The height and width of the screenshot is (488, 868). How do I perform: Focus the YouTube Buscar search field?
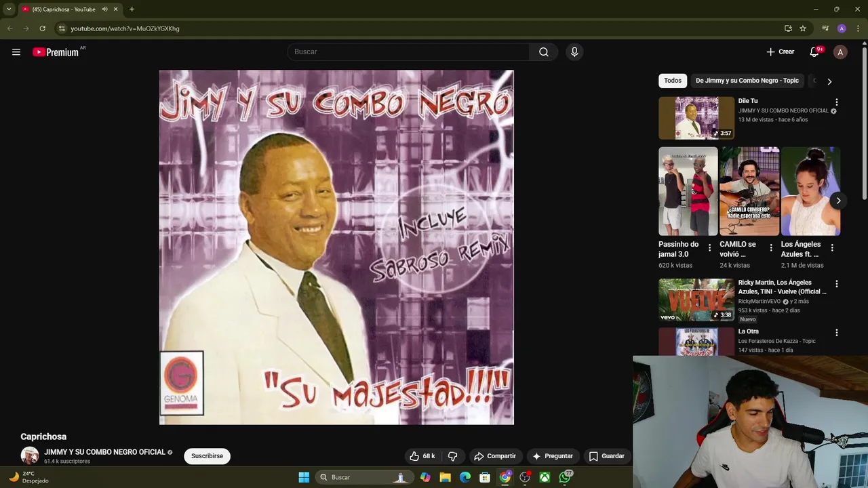coord(408,52)
